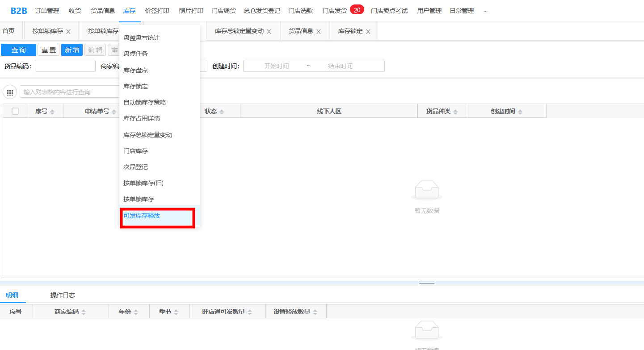Select 可发库存释放 from the dropdown menu
644x350 pixels.
click(x=142, y=216)
